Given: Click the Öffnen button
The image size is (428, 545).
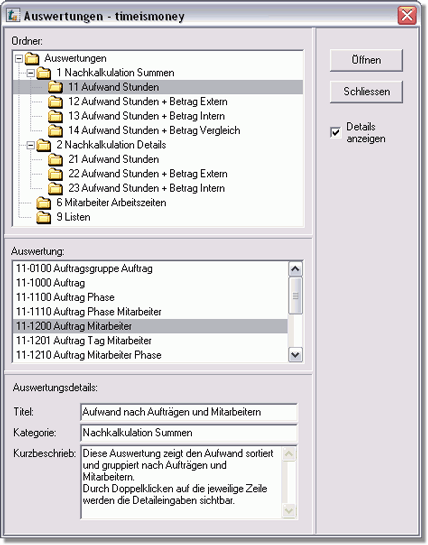Looking at the screenshot, I should (x=366, y=60).
